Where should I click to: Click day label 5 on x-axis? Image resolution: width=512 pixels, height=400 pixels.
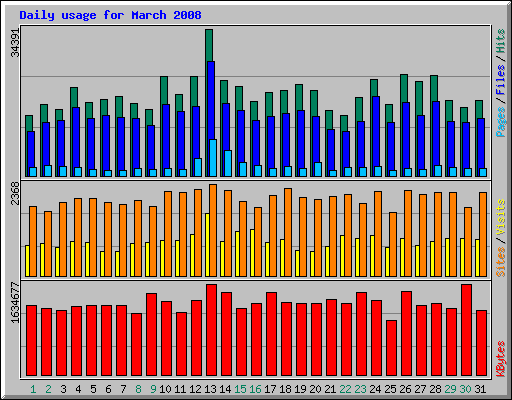[x=93, y=389]
